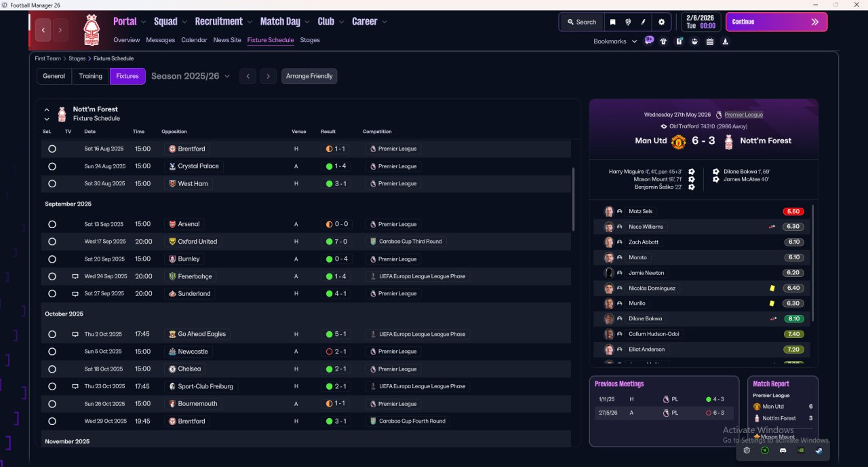Click the Steam icon in system tray
Image resolution: width=868 pixels, height=467 pixels.
tap(818, 450)
